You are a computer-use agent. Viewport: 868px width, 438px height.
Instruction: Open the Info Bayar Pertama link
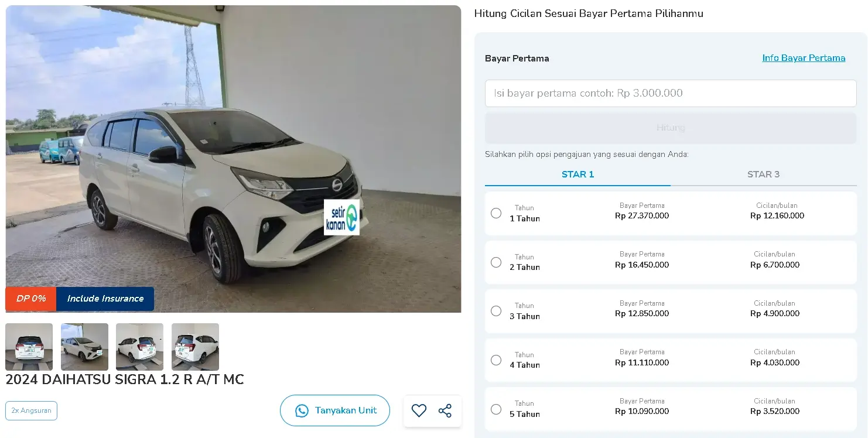tap(804, 58)
